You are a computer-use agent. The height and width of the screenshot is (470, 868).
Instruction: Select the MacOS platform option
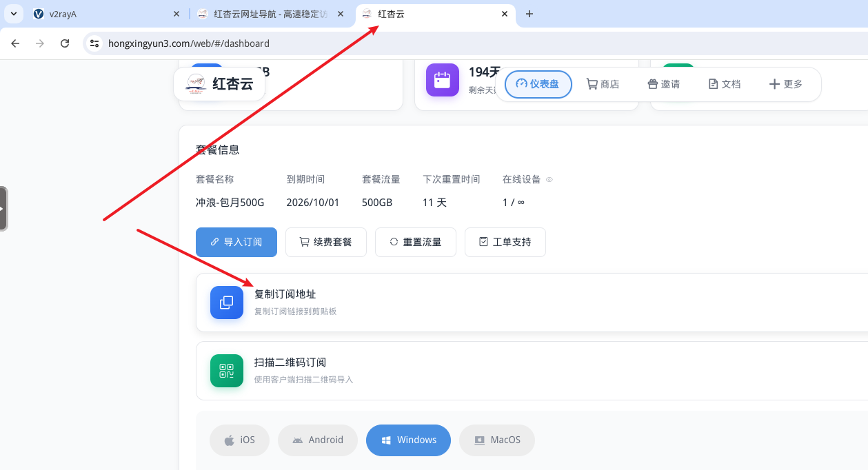pyautogui.click(x=496, y=440)
